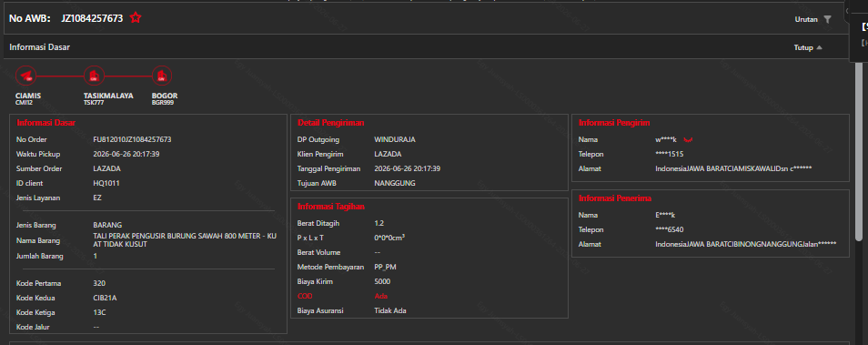868x345 pixels.
Task: Click the Jenis Barang value BARANG
Action: (107, 225)
